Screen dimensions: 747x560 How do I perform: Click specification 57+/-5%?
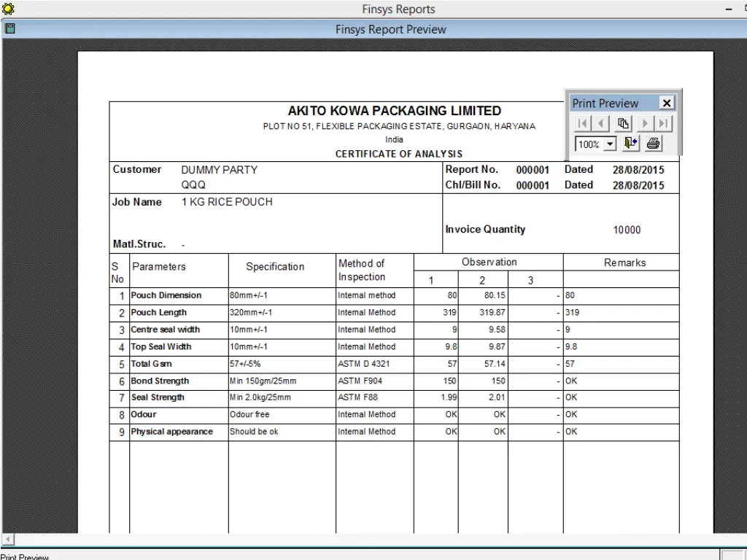[x=245, y=364]
